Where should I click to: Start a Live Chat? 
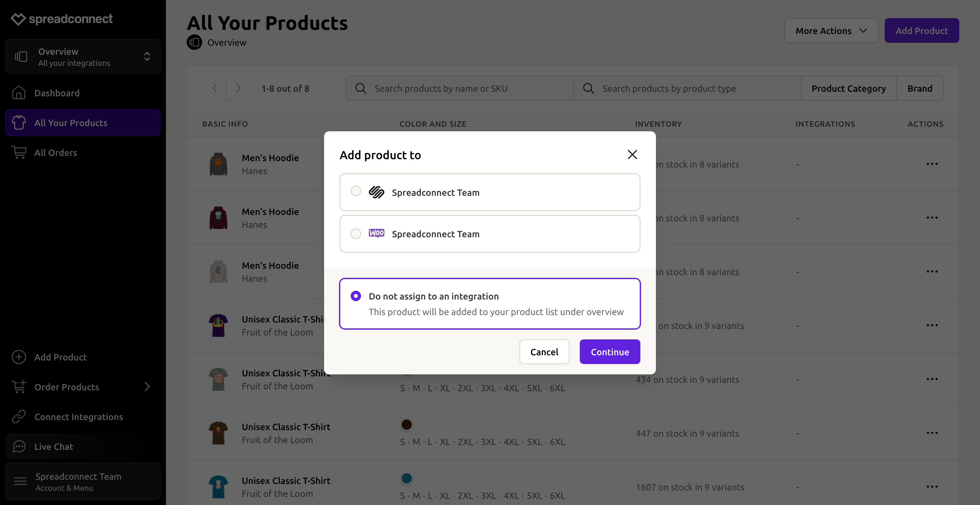click(83, 446)
